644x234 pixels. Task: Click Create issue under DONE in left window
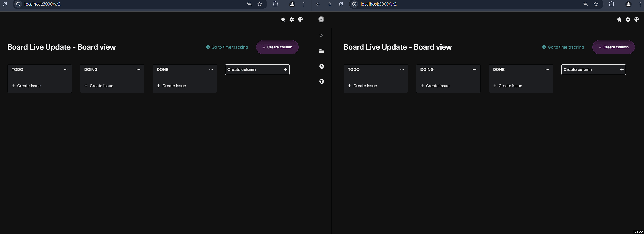(172, 86)
